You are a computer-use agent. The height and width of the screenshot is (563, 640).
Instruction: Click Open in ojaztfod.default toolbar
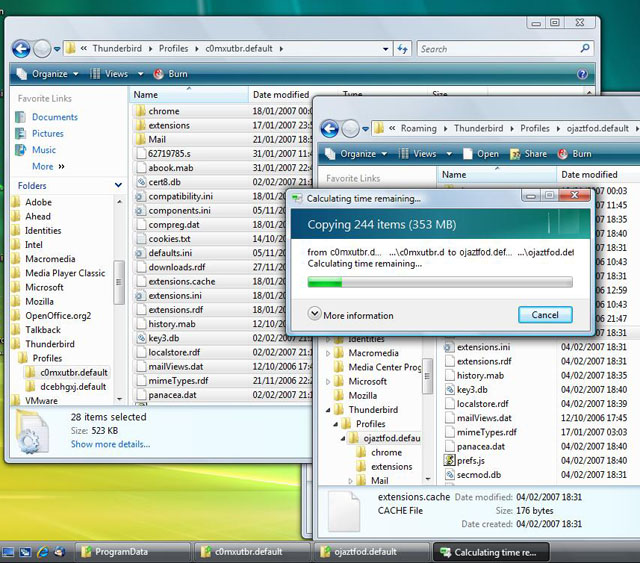pos(481,154)
